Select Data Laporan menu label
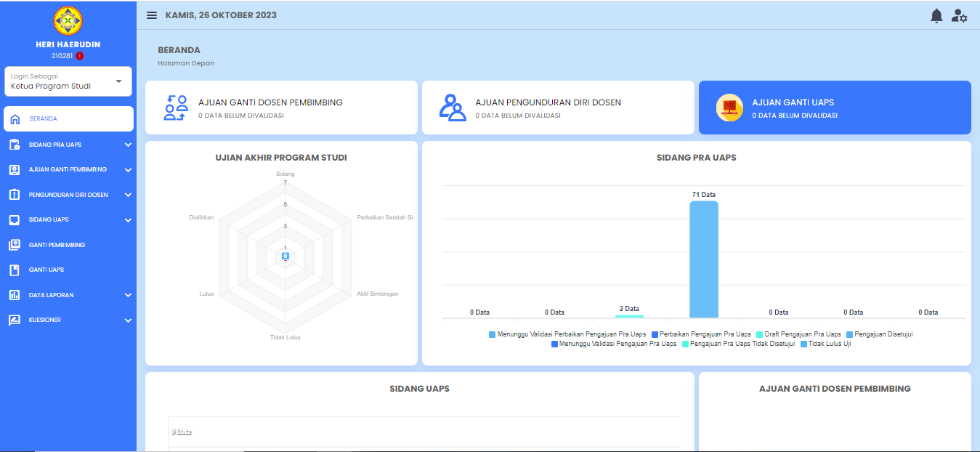Image resolution: width=980 pixels, height=452 pixels. click(x=51, y=295)
